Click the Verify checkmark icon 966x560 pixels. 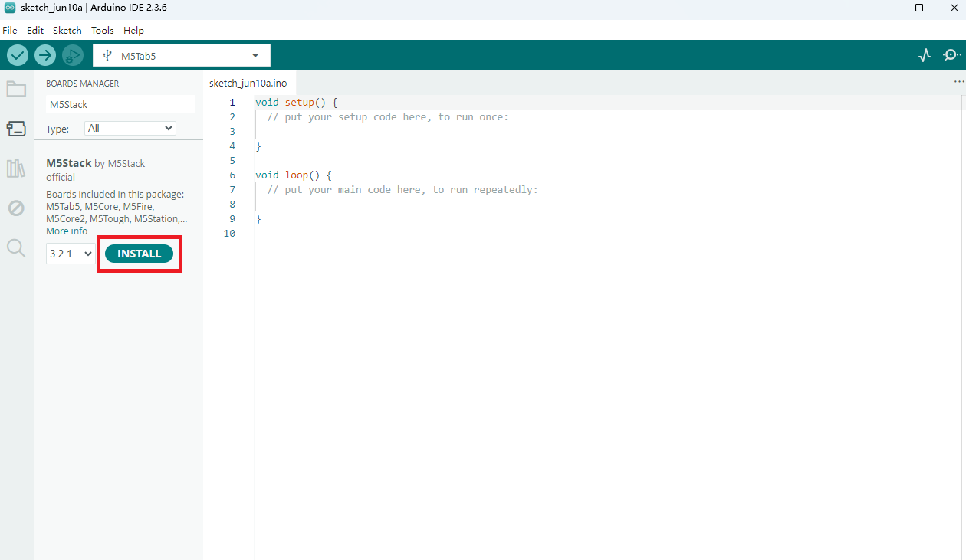[18, 55]
